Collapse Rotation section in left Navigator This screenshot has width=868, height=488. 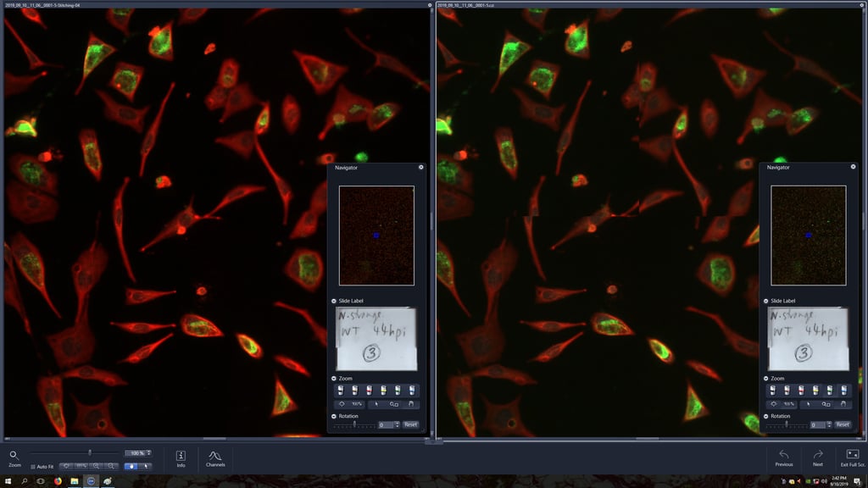pos(334,416)
